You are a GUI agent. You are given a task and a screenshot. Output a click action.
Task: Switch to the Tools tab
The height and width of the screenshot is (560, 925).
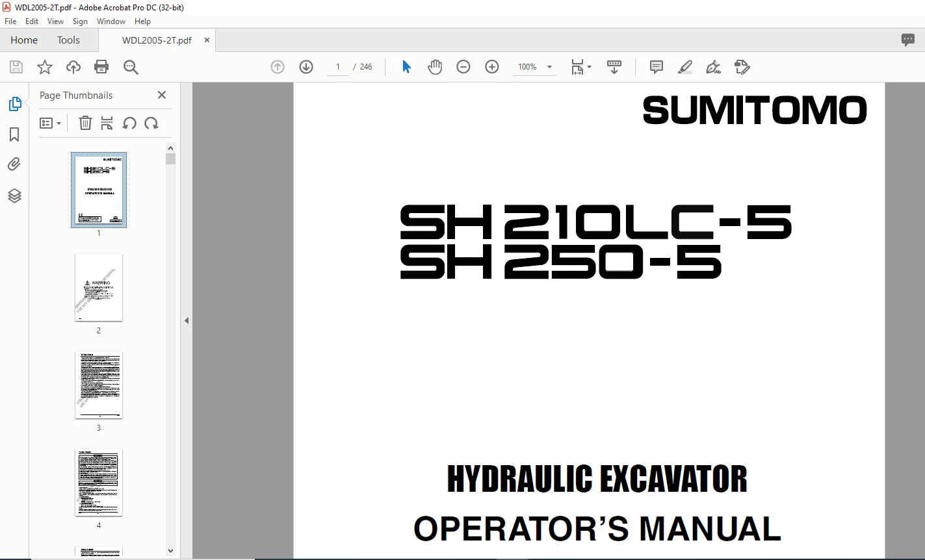68,40
